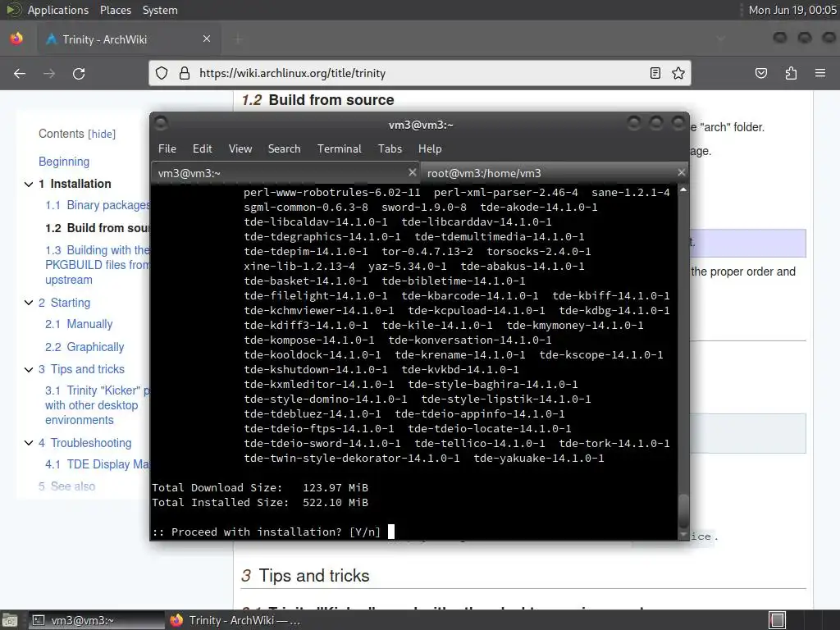Viewport: 840px width, 630px height.
Task: Reload the ArchWiki page
Action: pyautogui.click(x=79, y=73)
